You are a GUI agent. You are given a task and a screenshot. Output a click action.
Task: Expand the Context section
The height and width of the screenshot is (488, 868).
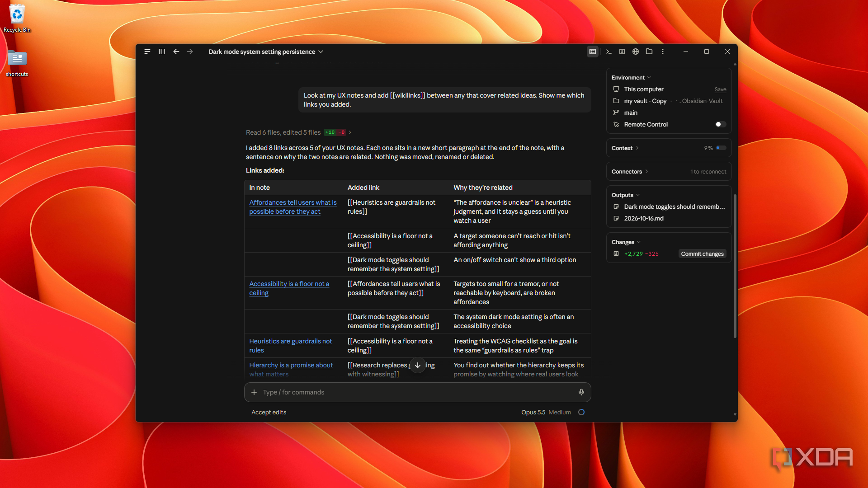[x=625, y=148]
